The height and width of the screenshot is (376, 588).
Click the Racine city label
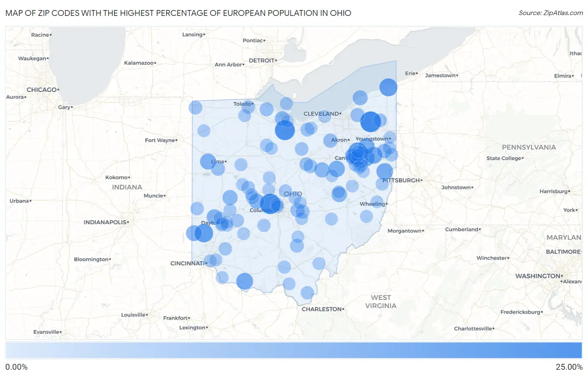coord(40,35)
